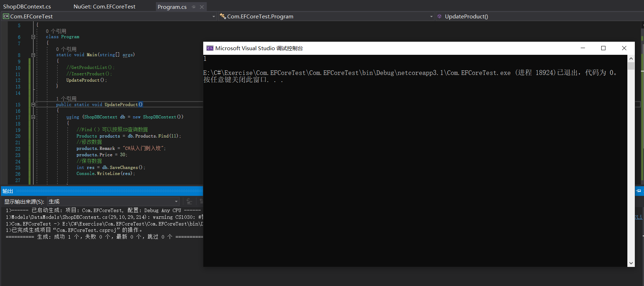The width and height of the screenshot is (644, 286).
Task: Pin the Program.cs tab
Action: 193,7
